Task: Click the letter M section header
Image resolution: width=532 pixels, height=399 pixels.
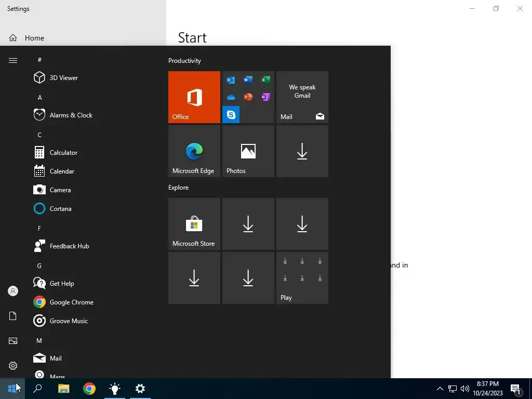Action: 39,341
